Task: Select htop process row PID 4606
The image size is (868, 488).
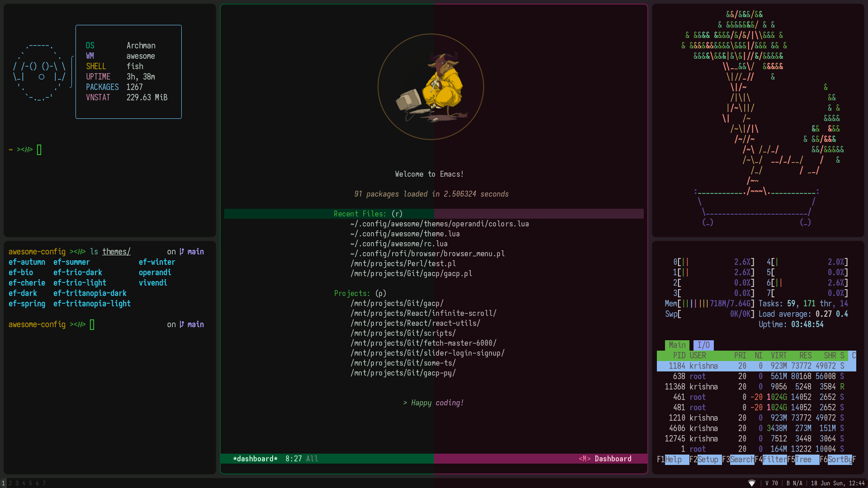Action: [x=756, y=428]
